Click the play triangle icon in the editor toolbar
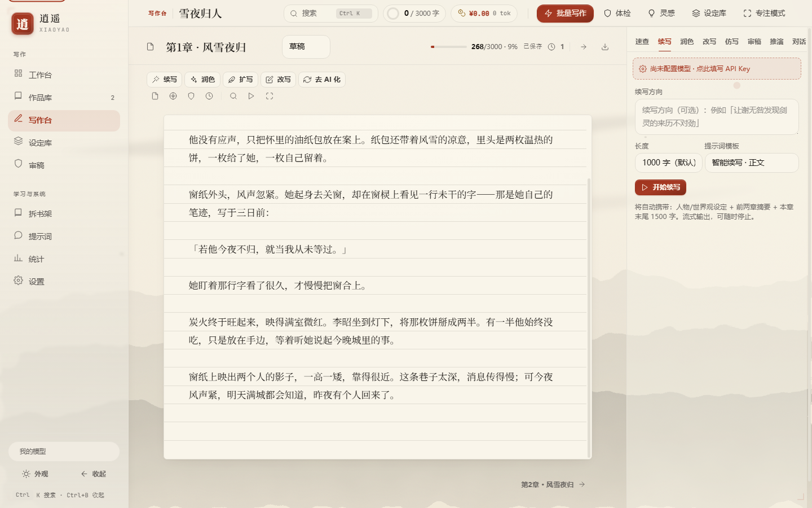 pos(251,96)
